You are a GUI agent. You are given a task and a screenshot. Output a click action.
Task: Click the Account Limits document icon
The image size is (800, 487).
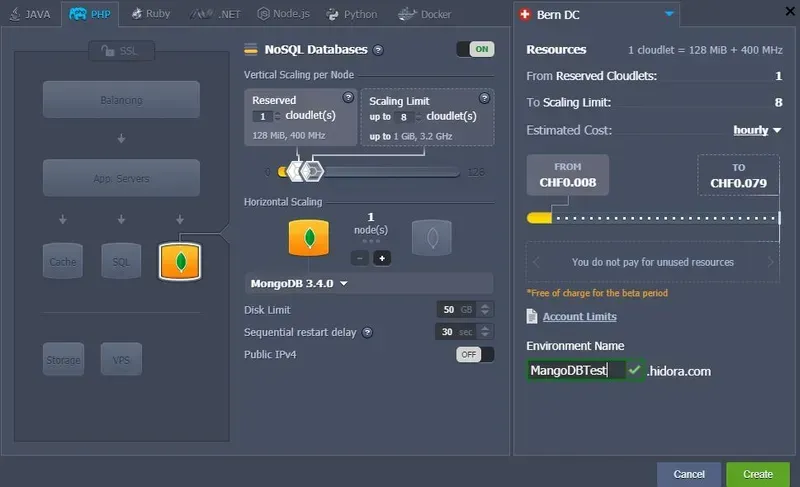pyautogui.click(x=532, y=316)
